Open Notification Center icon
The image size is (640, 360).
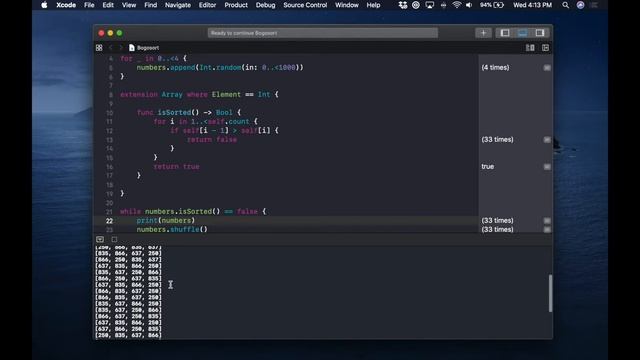pyautogui.click(x=594, y=5)
